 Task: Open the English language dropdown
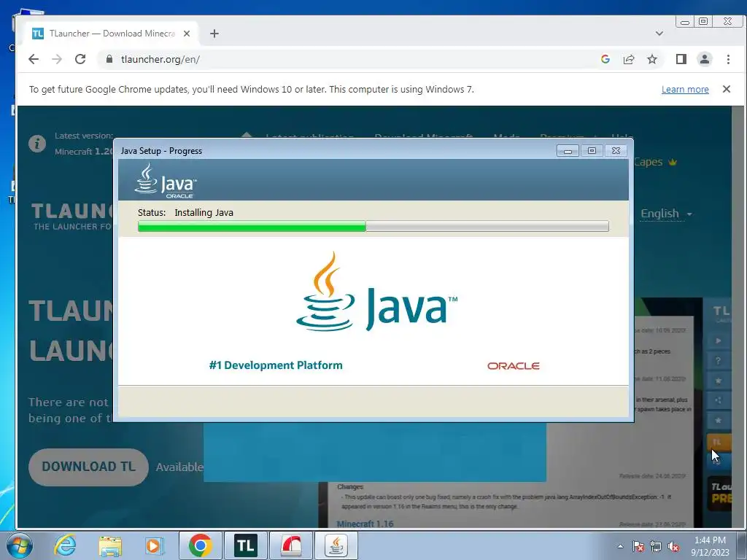click(x=666, y=214)
